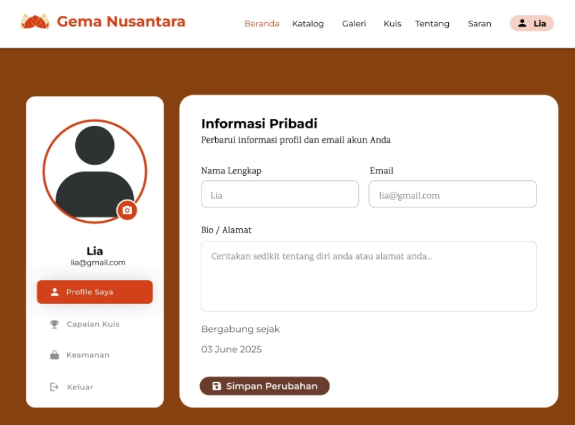Click the lock icon beside Keamanan
This screenshot has height=425, width=575.
54,355
